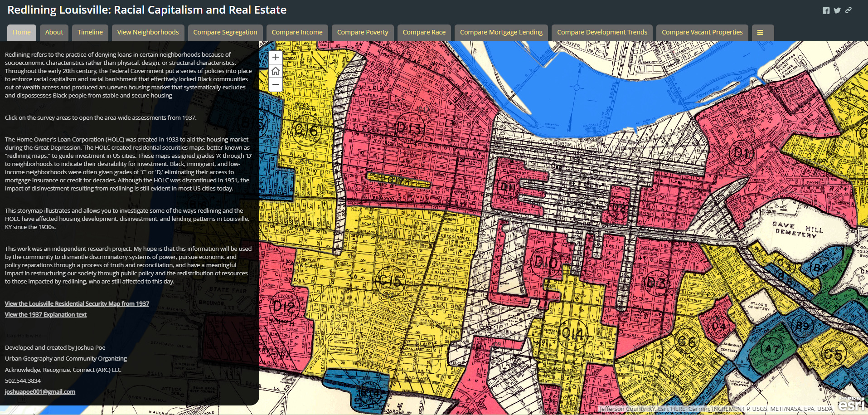
Task: Open Compare Vacant Properties tab
Action: coord(702,32)
